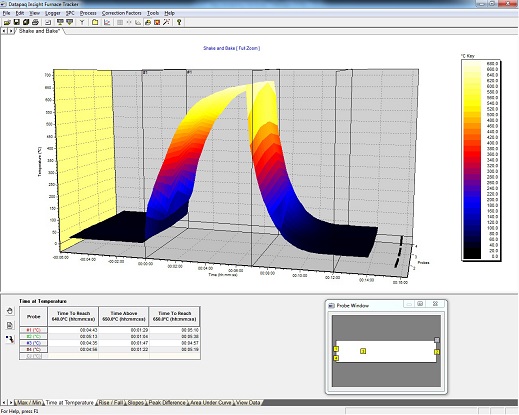Image resolution: width=519 pixels, height=415 pixels.
Task: Click the temperature color key scale
Action: click(x=481, y=159)
